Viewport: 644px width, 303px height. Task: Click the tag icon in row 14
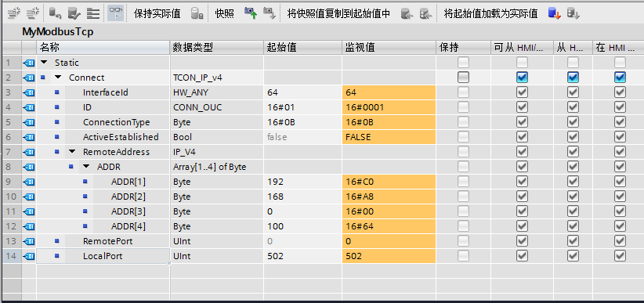coord(29,256)
